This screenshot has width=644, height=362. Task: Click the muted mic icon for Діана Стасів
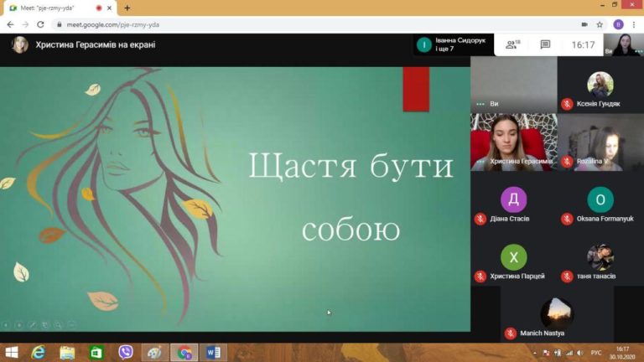tap(480, 219)
